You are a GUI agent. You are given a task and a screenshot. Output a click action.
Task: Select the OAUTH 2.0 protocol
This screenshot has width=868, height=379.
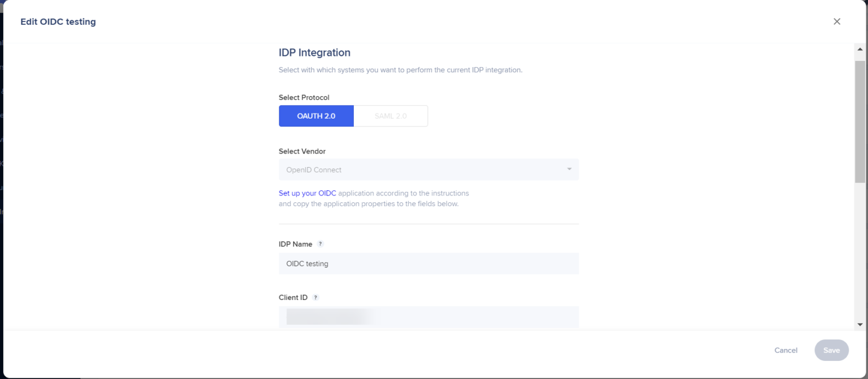pyautogui.click(x=316, y=115)
